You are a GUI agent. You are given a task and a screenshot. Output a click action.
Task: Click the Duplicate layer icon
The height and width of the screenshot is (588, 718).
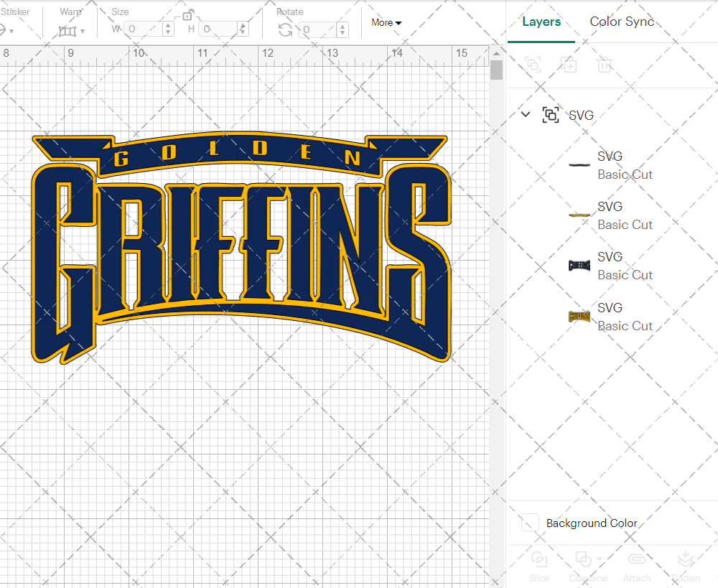coord(569,65)
